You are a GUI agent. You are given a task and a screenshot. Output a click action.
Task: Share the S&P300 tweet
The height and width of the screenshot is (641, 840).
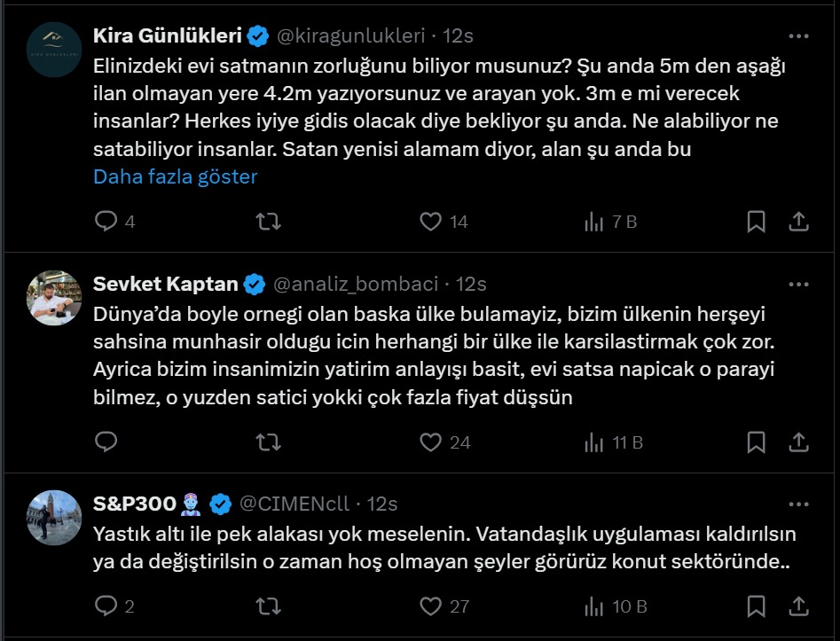[797, 606]
